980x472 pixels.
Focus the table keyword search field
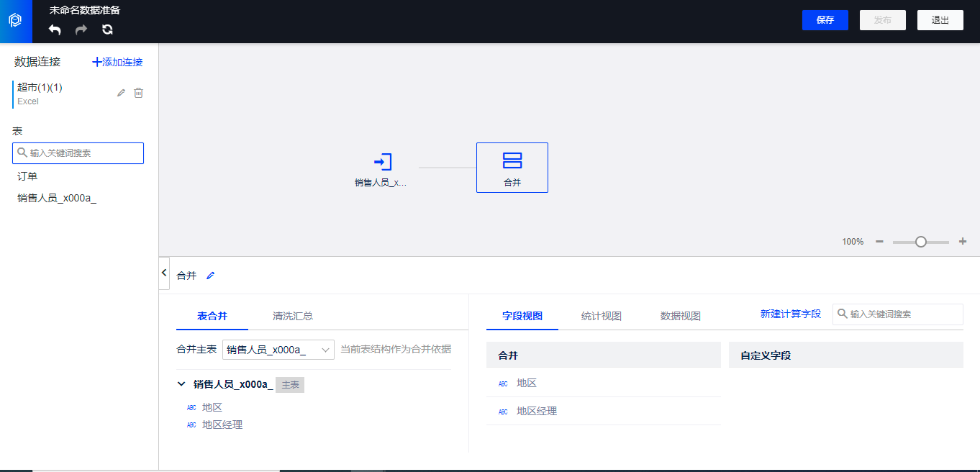[x=78, y=153]
